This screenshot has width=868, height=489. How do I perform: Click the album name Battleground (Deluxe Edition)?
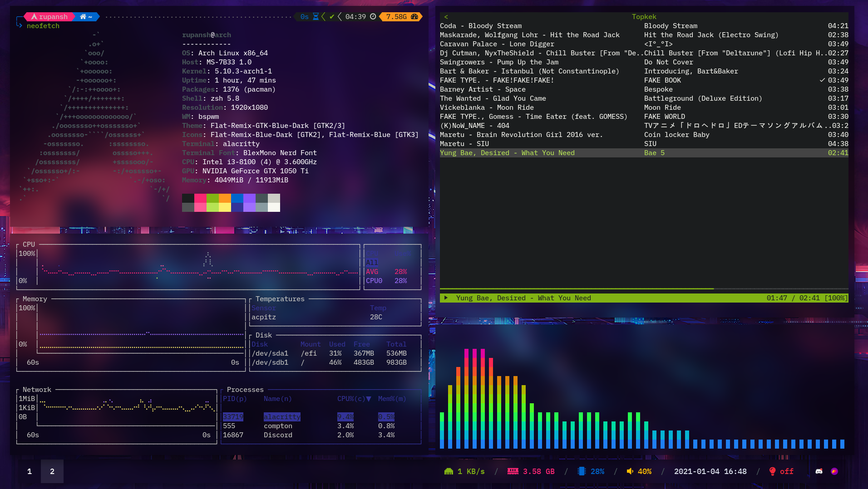pos(703,98)
